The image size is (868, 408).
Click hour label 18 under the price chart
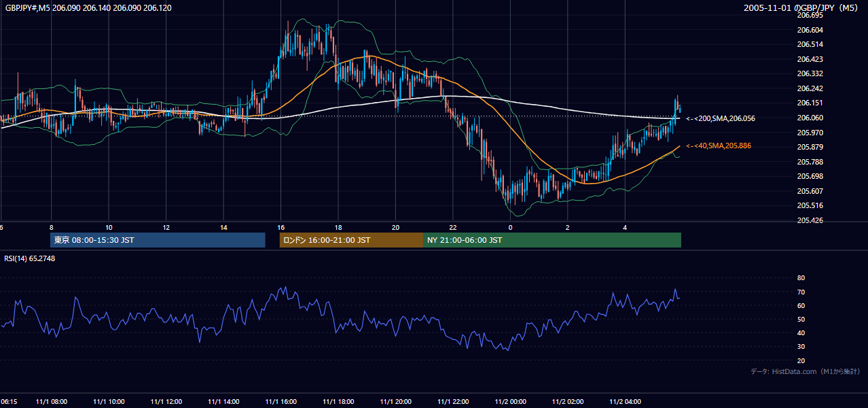point(338,227)
